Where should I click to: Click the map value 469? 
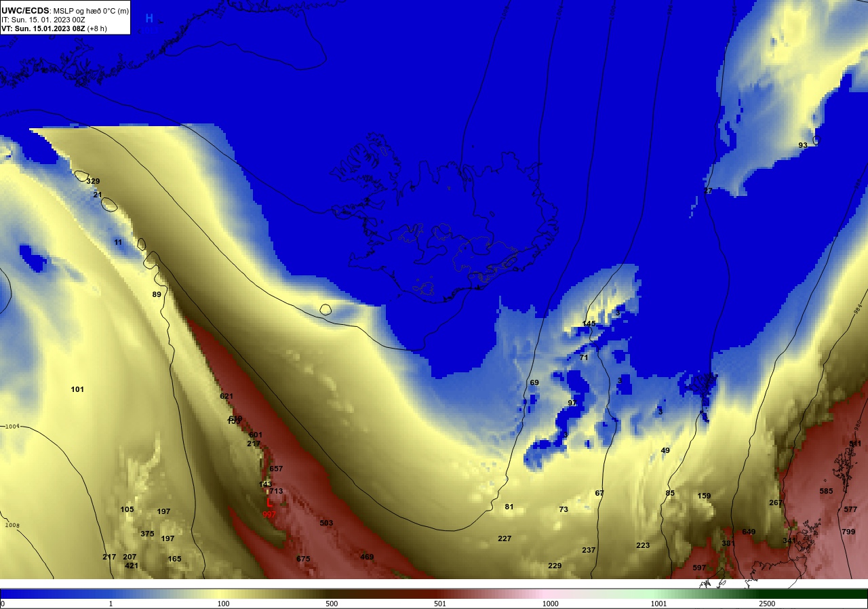[367, 557]
